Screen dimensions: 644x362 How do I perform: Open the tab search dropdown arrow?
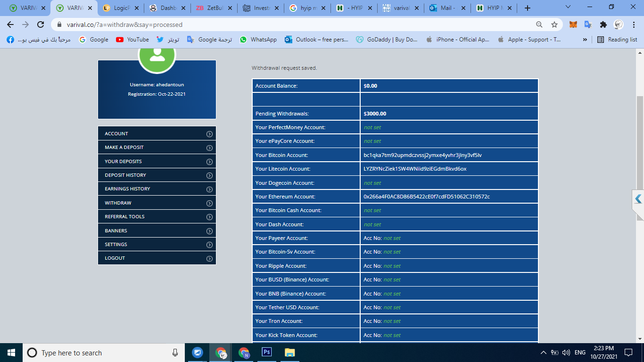pos(568,8)
